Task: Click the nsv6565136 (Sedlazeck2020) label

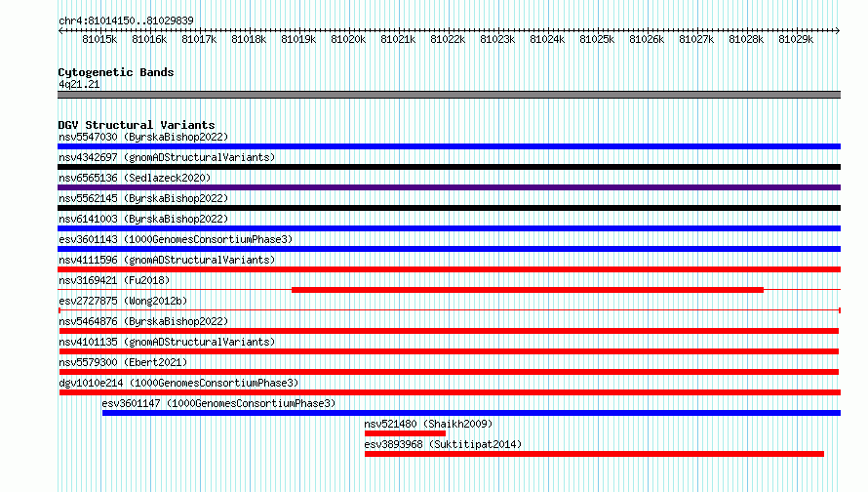Action: (x=135, y=178)
